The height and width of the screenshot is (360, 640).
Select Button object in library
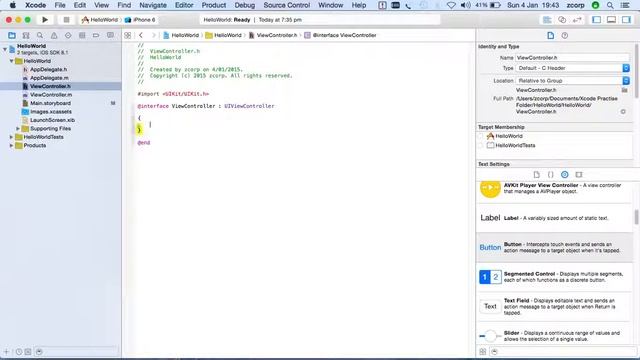555,247
